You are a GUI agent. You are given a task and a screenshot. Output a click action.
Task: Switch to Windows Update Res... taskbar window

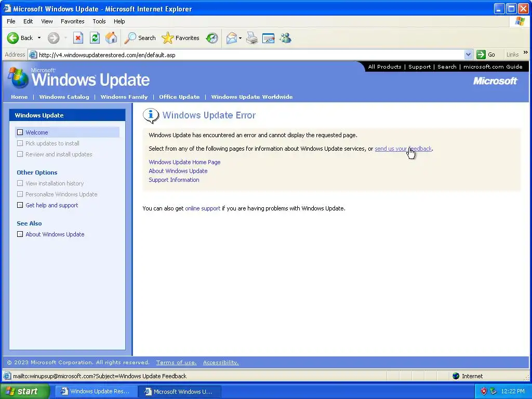coord(96,391)
